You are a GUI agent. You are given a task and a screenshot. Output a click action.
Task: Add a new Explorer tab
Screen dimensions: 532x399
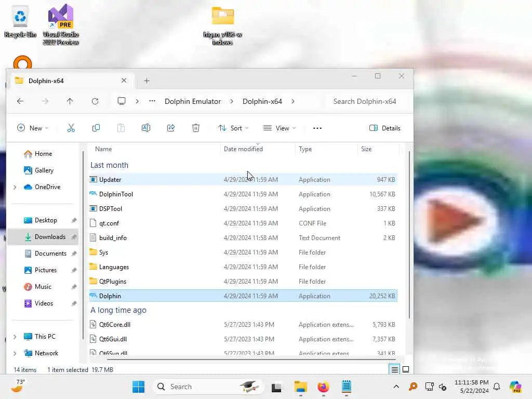point(147,81)
